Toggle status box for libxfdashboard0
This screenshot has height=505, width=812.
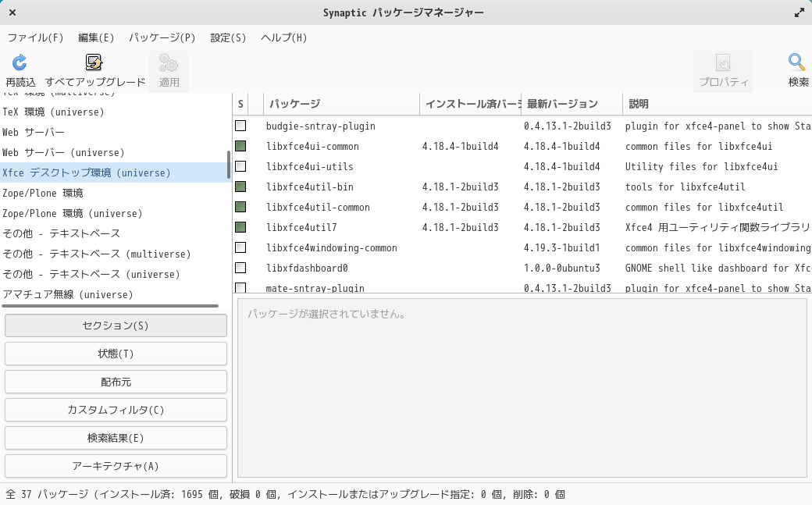tap(240, 268)
